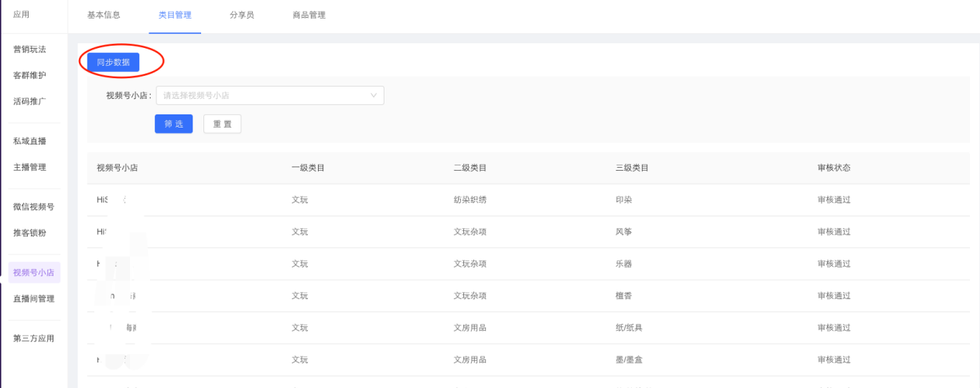980x388 pixels.
Task: Click the 审核状态 column header
Action: (x=834, y=168)
